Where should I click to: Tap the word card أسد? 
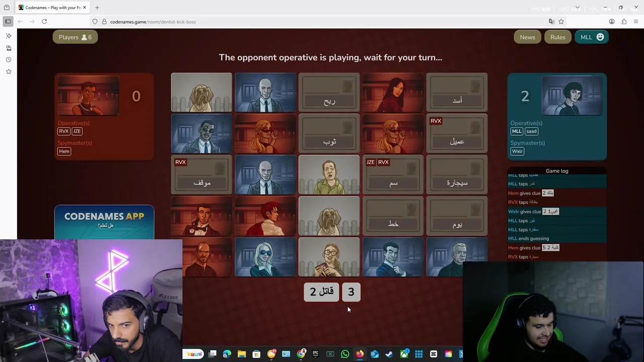457,93
